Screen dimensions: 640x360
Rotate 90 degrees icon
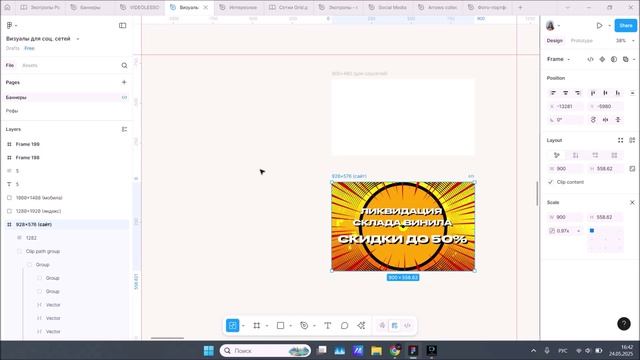click(x=593, y=120)
